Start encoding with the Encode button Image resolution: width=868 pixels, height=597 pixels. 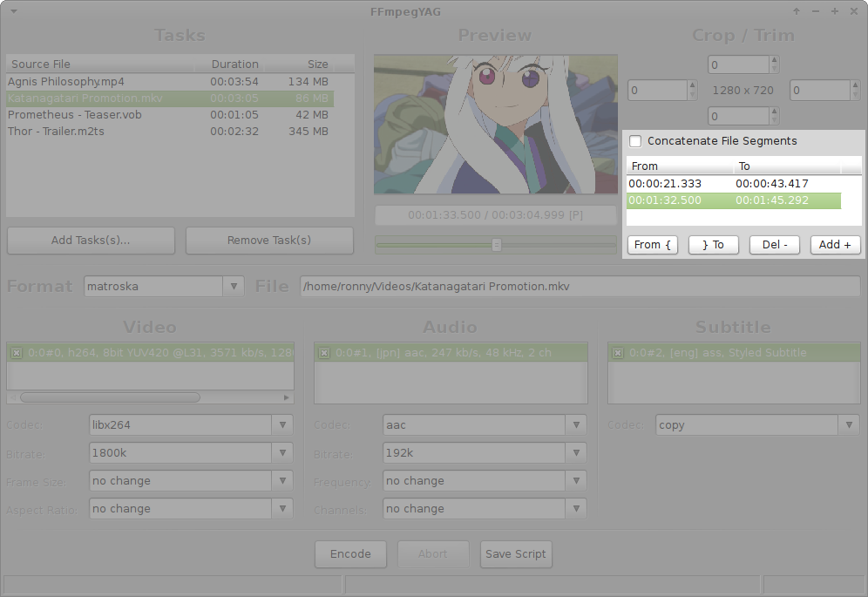click(x=350, y=554)
